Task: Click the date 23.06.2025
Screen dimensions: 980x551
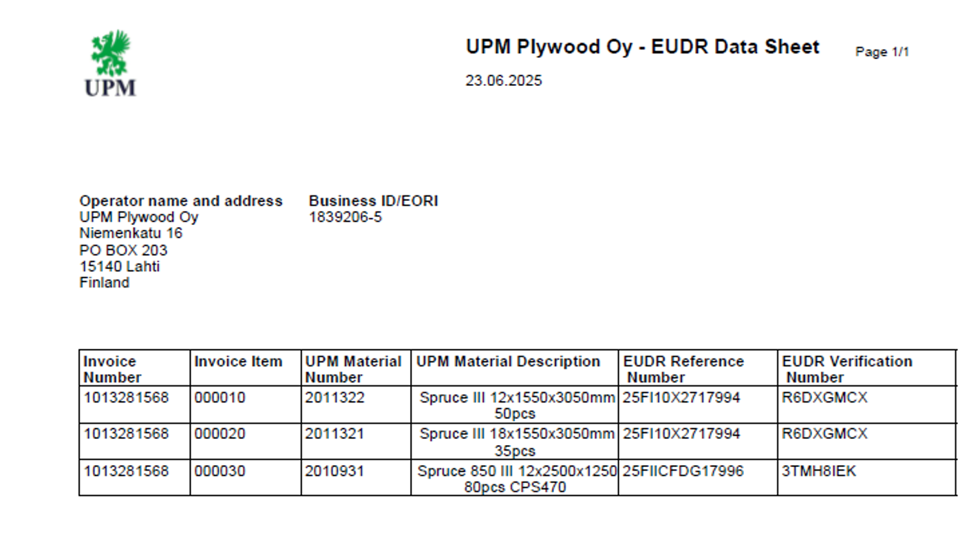Action: [503, 80]
